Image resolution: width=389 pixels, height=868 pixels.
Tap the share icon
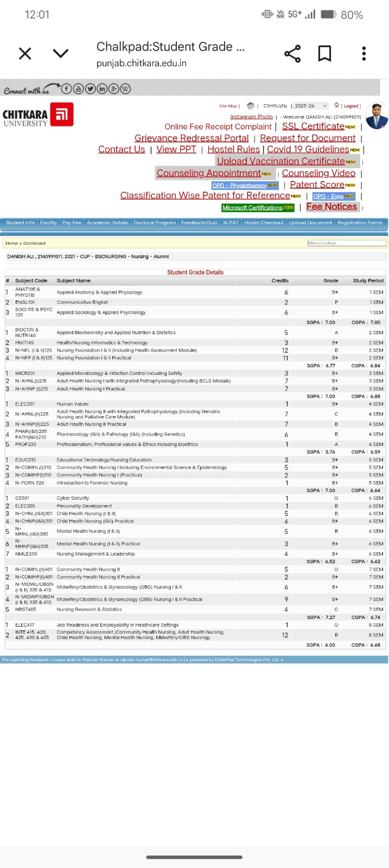[x=292, y=53]
